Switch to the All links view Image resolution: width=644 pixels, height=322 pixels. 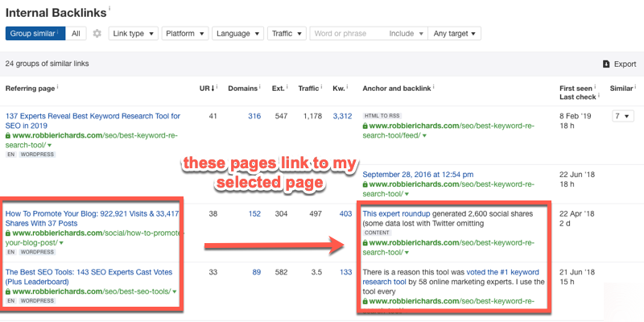[x=76, y=34]
